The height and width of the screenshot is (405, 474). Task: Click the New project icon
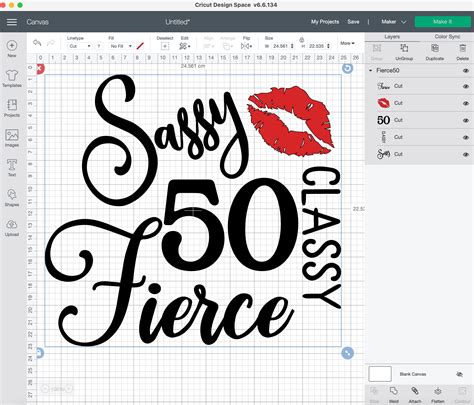12,45
